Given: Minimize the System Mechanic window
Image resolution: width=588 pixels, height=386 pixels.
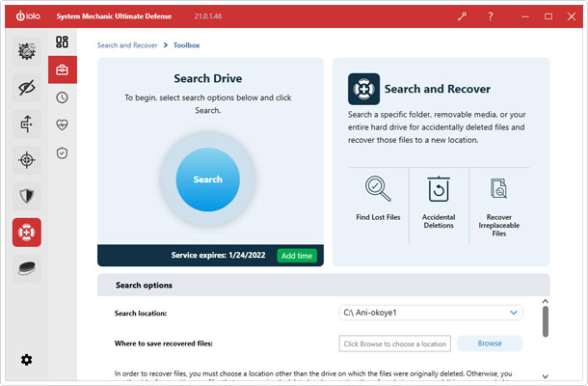Looking at the screenshot, I should [x=525, y=16].
